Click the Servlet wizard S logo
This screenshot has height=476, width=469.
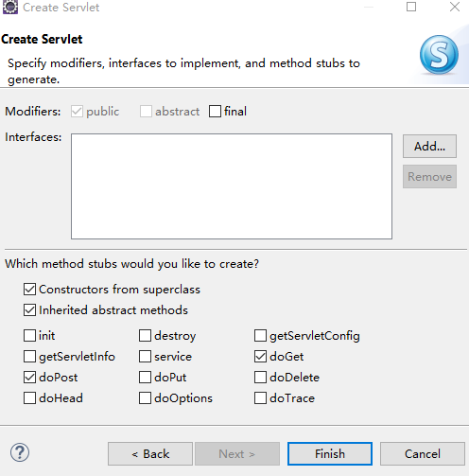pyautogui.click(x=439, y=55)
